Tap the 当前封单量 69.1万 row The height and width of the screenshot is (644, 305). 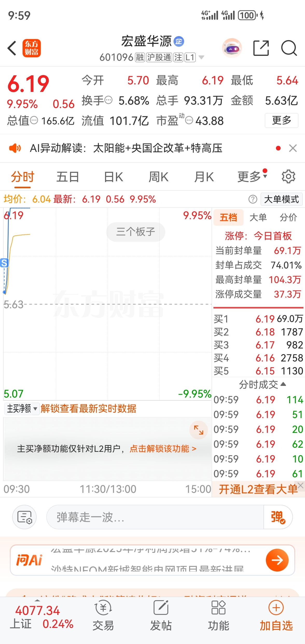click(x=258, y=251)
